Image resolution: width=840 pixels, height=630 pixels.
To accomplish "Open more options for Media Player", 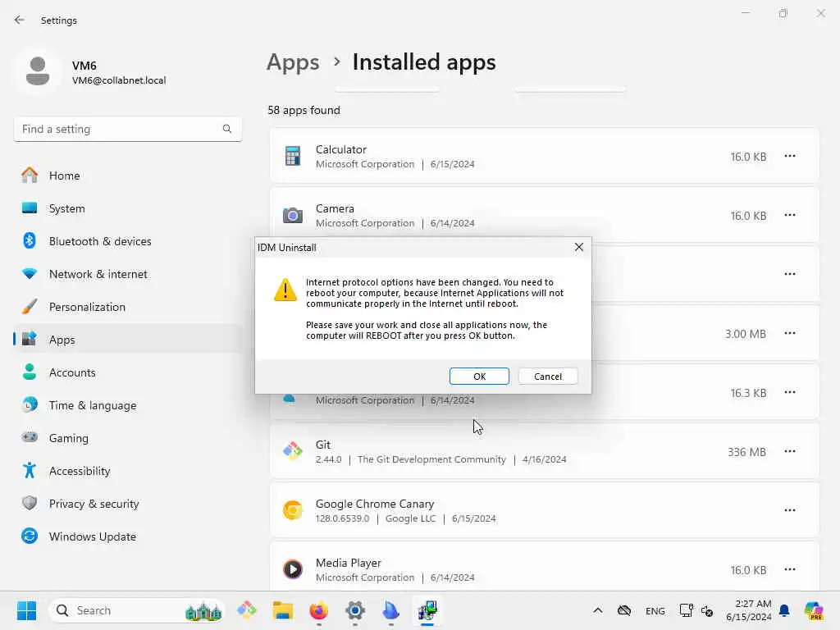I will 790,569.
